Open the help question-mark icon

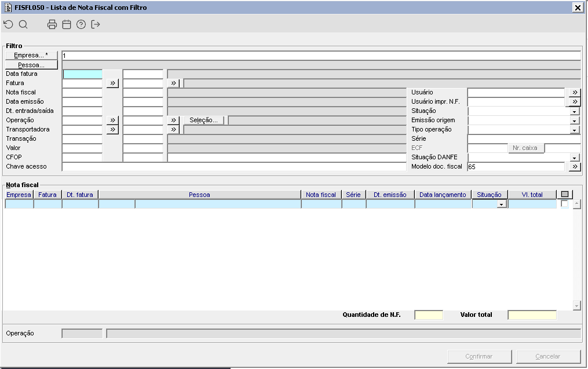[x=81, y=24]
